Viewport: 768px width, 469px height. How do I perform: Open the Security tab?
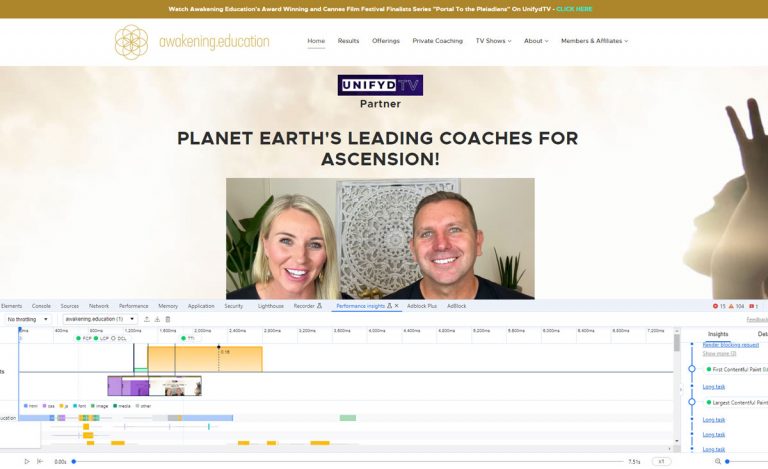tap(234, 306)
